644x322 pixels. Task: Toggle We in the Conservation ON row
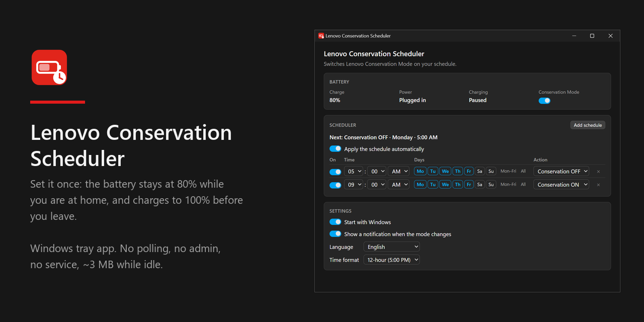(445, 185)
